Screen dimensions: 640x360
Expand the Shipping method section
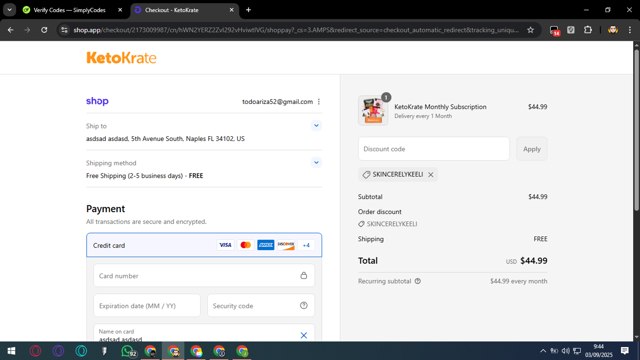[x=316, y=163]
